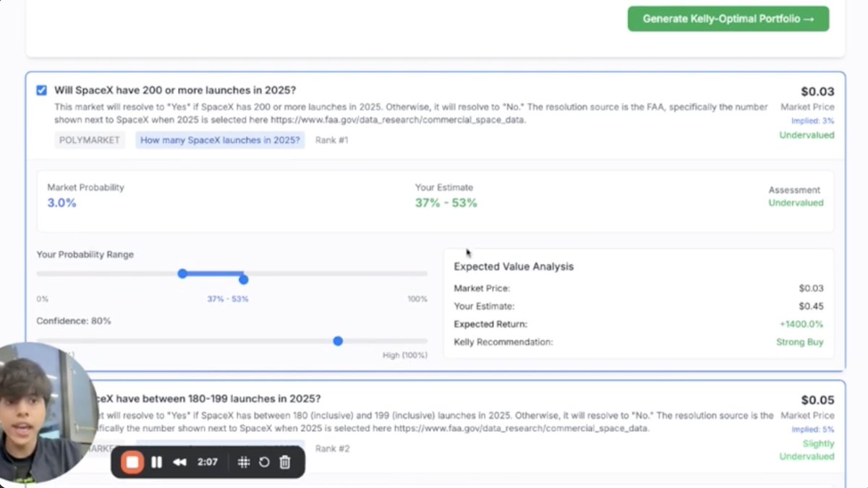Uncheck the SpaceX 200 launches market checkbox
868x488 pixels.
click(41, 90)
